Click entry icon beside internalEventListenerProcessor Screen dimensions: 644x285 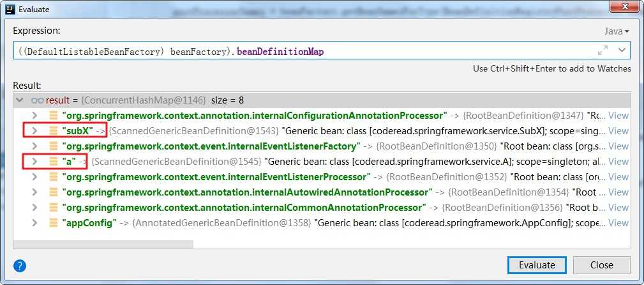54,177
